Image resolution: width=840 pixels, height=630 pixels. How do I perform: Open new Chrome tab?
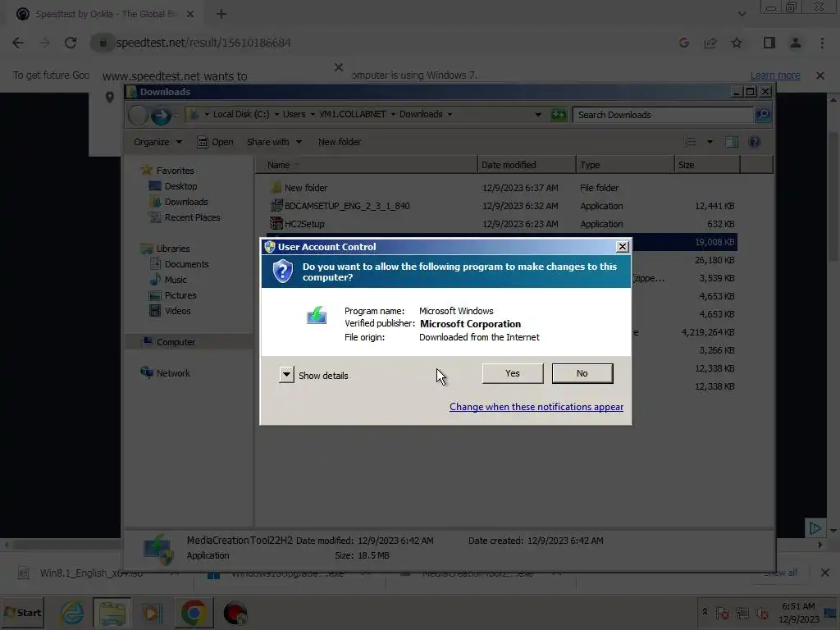click(x=221, y=14)
